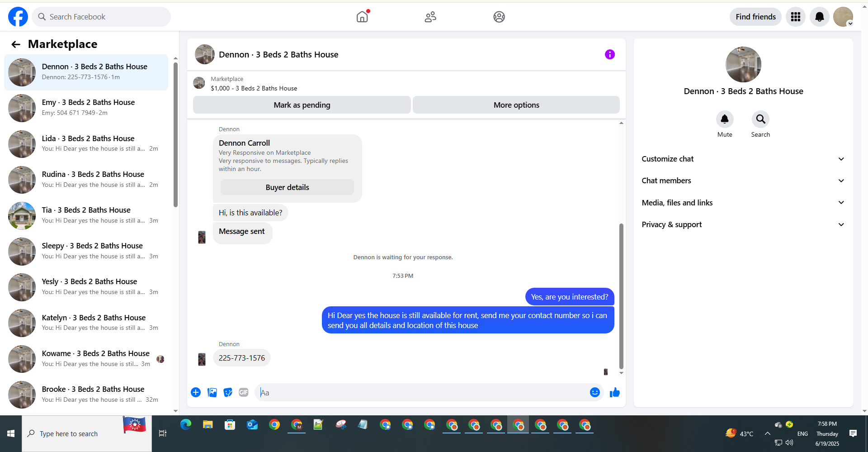Click the chat header title Dennon · 3 Beds 2 Baths House

click(x=278, y=54)
